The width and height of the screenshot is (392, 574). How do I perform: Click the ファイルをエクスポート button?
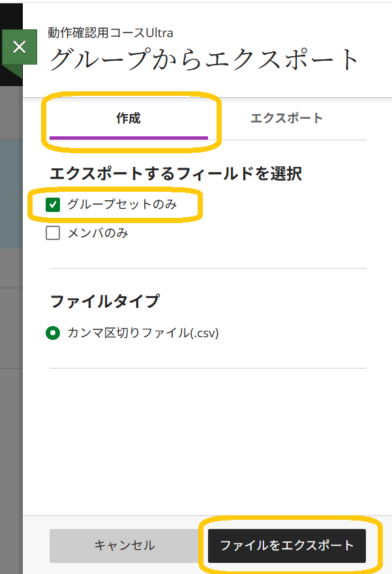click(x=287, y=545)
